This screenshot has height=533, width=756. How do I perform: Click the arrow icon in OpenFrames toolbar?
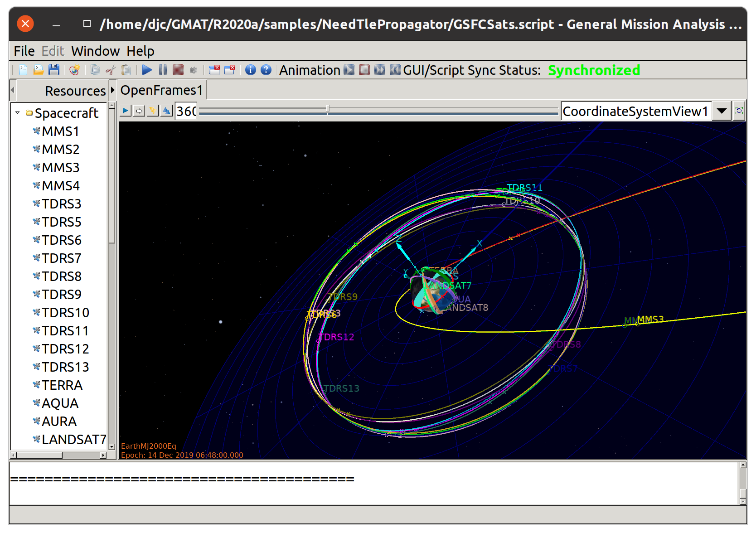click(139, 111)
